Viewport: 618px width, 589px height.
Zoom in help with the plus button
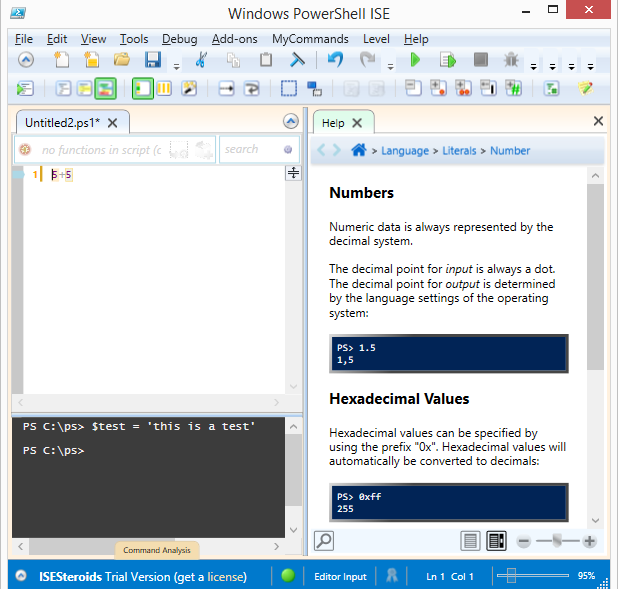pos(590,541)
